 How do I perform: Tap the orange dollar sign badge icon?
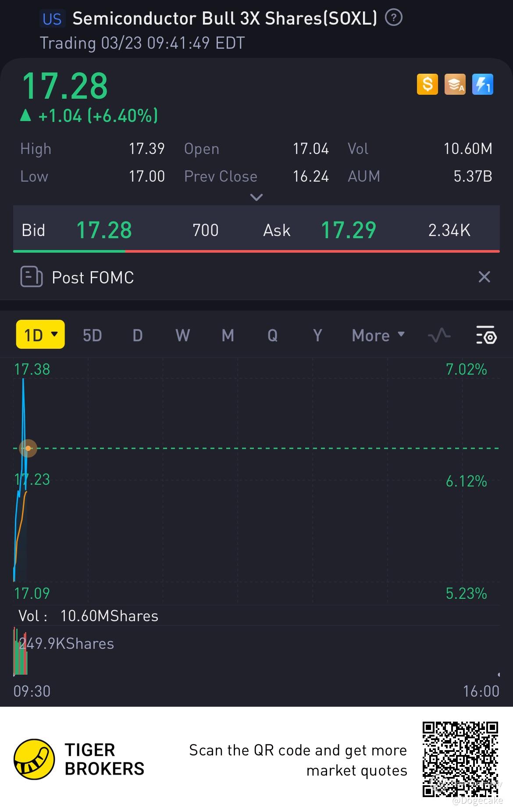tap(427, 84)
